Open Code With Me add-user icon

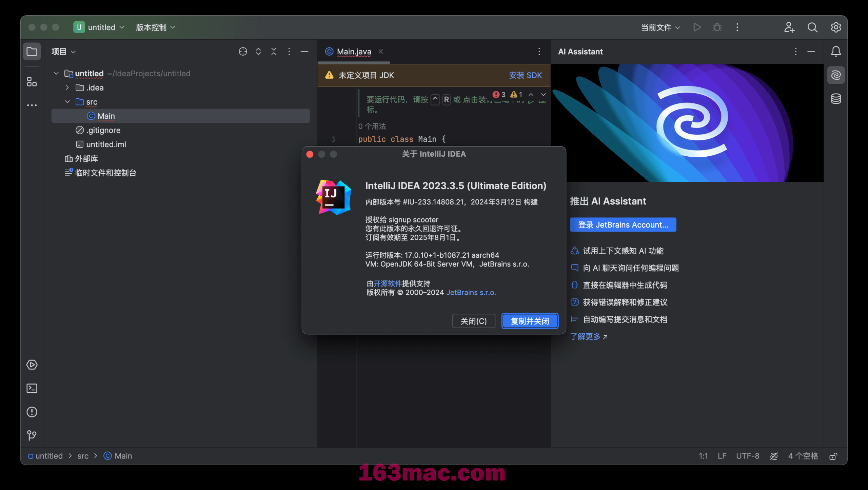[x=789, y=27]
